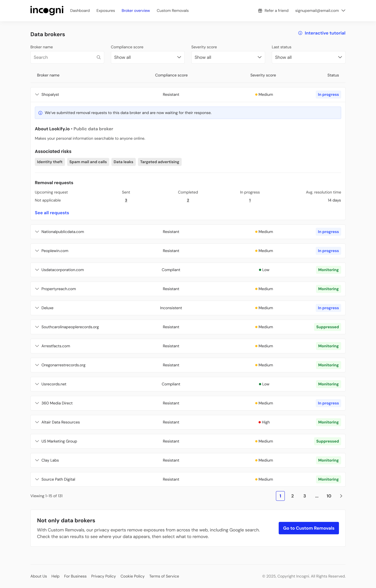376x588 pixels.
Task: Select pagination page 1
Action: (x=280, y=496)
